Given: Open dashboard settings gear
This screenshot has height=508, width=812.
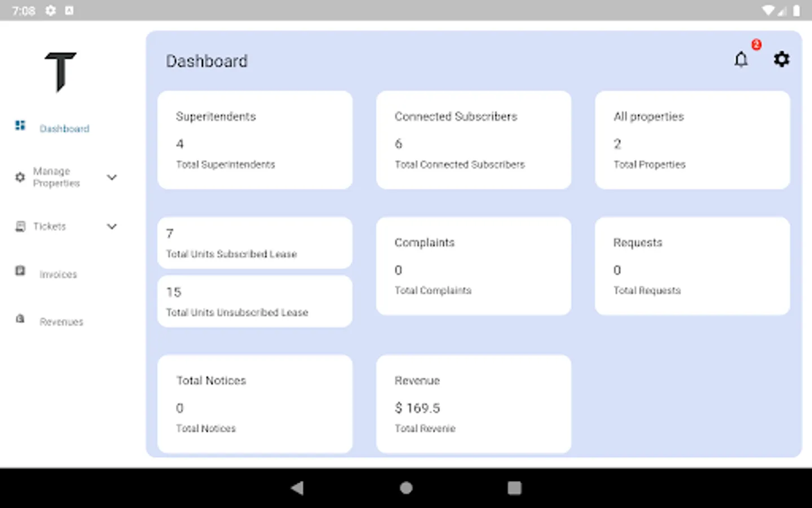Looking at the screenshot, I should click(x=781, y=59).
